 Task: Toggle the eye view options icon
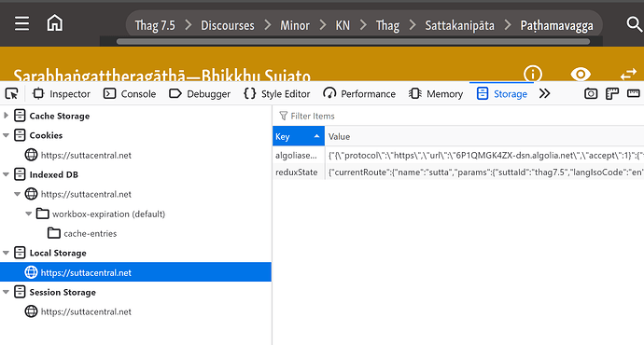click(581, 75)
